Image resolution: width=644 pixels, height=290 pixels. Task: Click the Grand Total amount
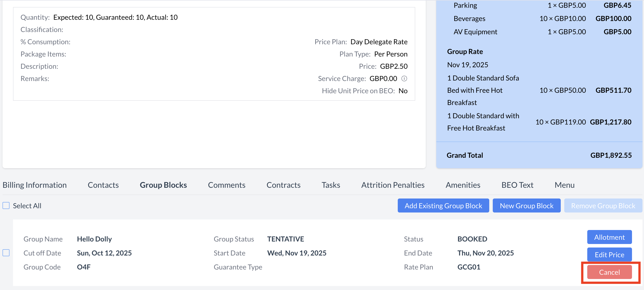click(x=611, y=155)
